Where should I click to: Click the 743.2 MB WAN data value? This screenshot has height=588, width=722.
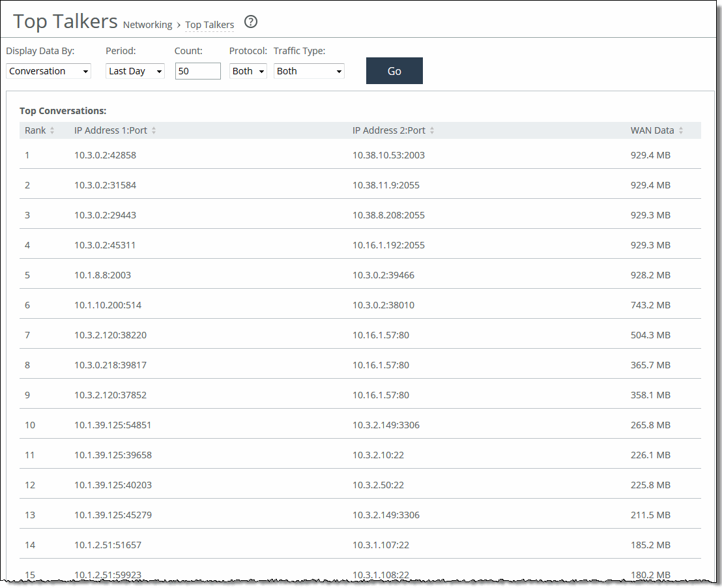[650, 305]
